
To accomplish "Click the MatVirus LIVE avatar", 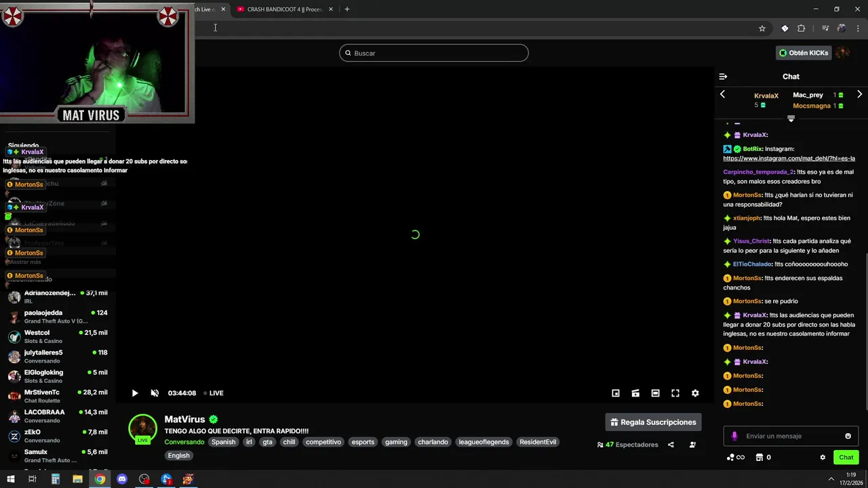I will coord(142,428).
